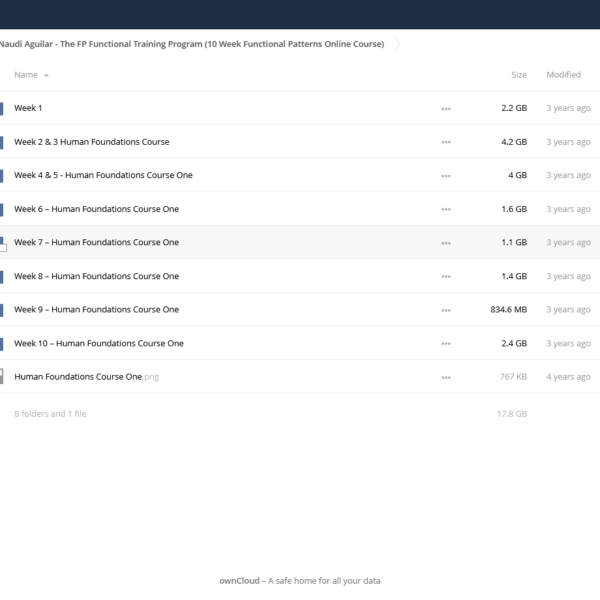Open more actions for Week 10 folder
The width and height of the screenshot is (600, 600).
pyautogui.click(x=446, y=344)
